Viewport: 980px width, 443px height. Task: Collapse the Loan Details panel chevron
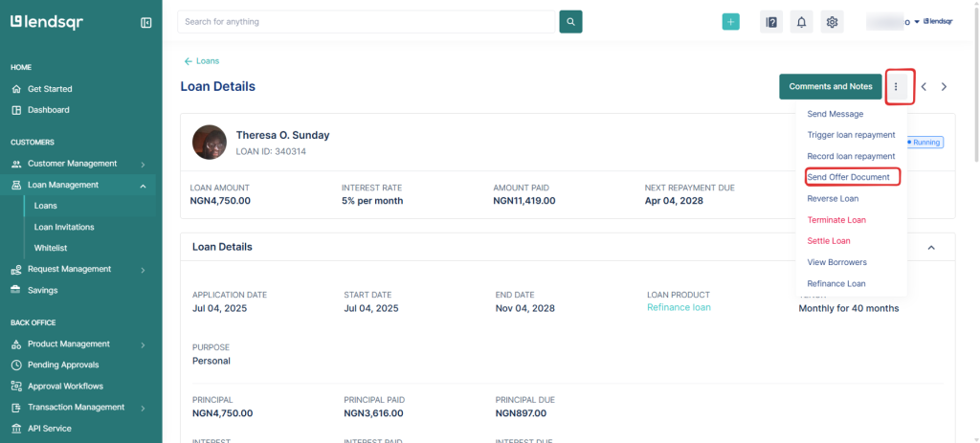coord(932,247)
